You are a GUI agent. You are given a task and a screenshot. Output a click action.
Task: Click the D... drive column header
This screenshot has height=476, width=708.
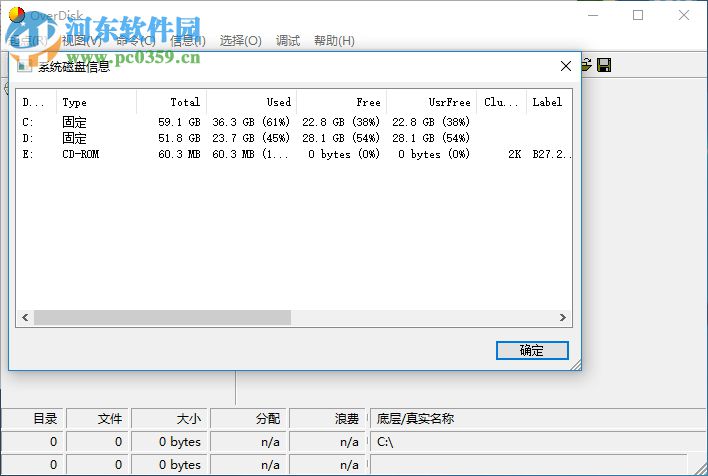(36, 102)
